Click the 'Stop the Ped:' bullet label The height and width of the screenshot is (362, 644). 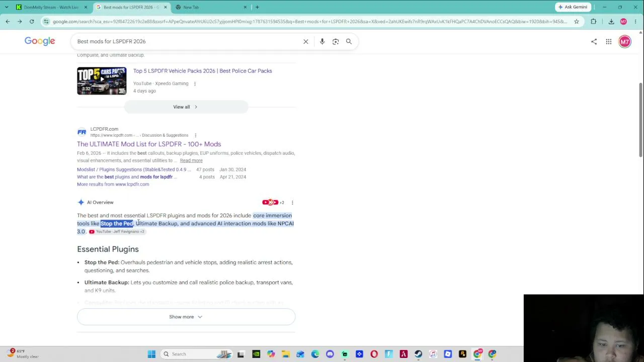pos(102,262)
